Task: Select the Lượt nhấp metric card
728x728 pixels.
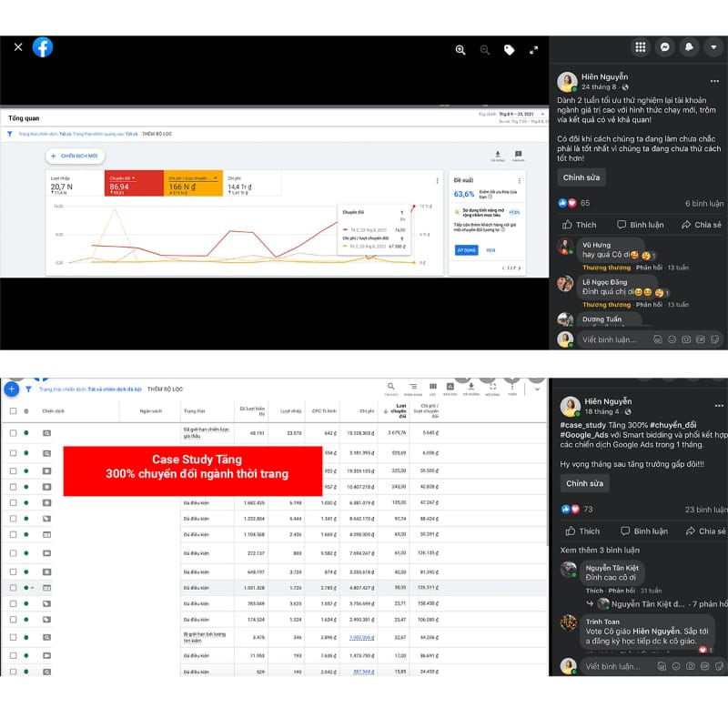Action: (x=76, y=184)
